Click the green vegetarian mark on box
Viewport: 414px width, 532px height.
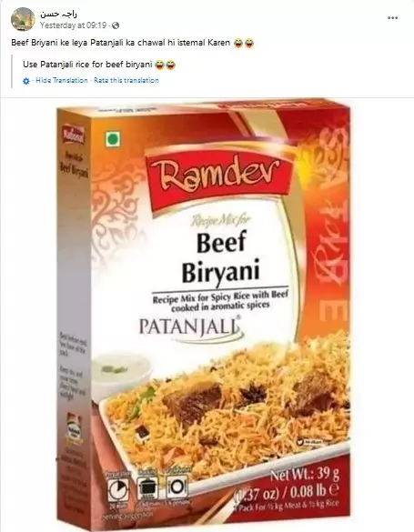113,139
